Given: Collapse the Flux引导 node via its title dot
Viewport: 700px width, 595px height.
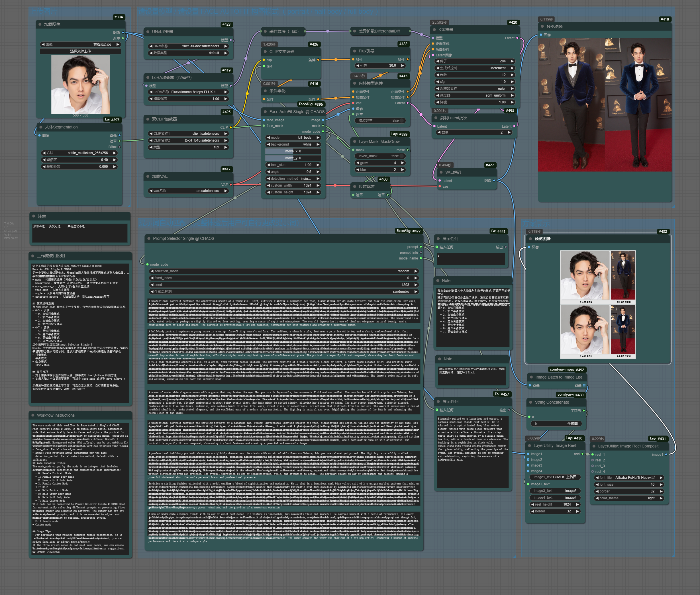Looking at the screenshot, I should click(354, 51).
